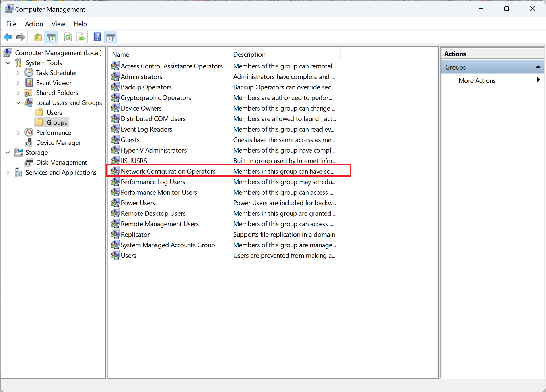Image resolution: width=546 pixels, height=392 pixels.
Task: Expand the Event Viewer node
Action: [x=18, y=83]
